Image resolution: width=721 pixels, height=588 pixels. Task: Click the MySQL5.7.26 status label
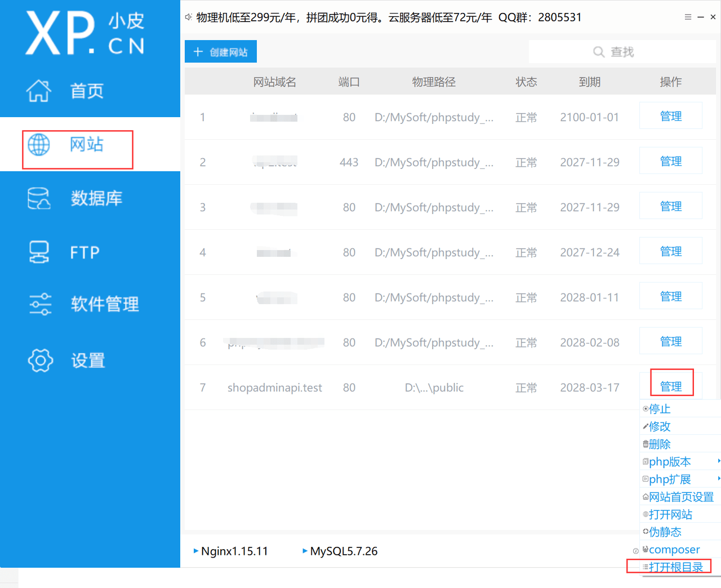[x=344, y=551]
